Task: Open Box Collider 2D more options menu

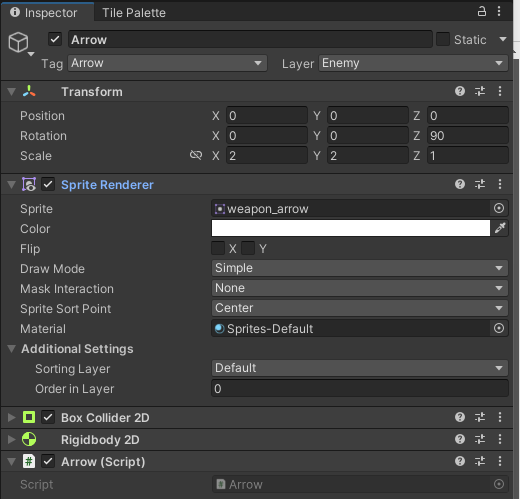Action: 500,417
